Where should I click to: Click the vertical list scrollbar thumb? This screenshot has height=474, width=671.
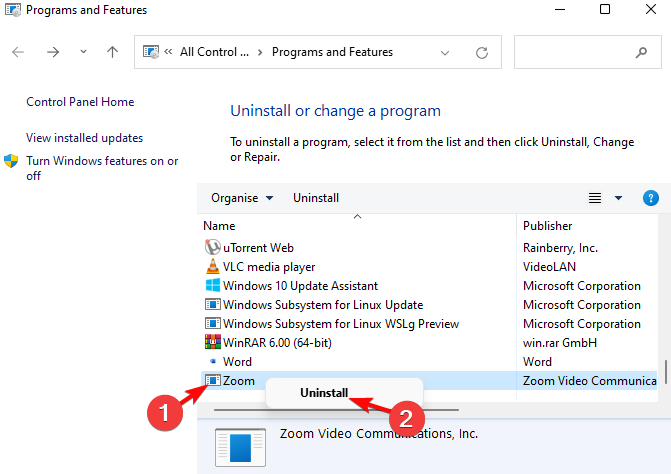tap(665, 372)
